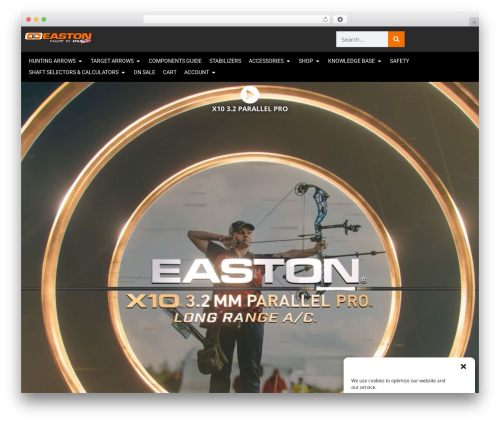Open the Safety menu item
This screenshot has width=500, height=423.
coord(399,61)
